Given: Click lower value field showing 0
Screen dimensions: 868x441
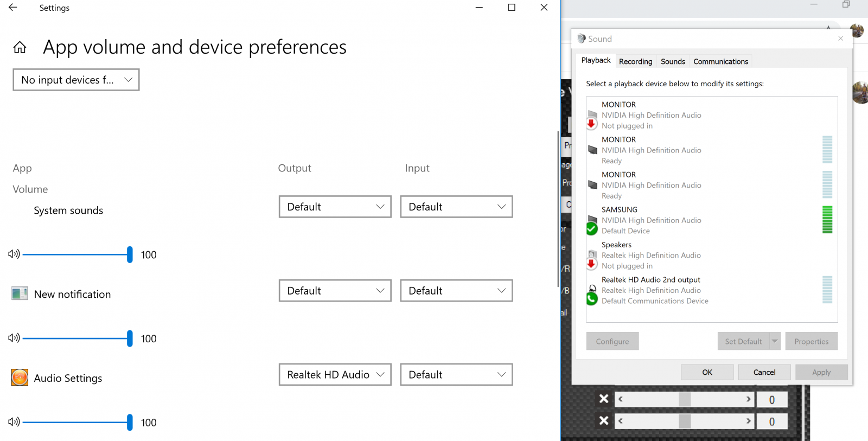Looking at the screenshot, I should 772,421.
